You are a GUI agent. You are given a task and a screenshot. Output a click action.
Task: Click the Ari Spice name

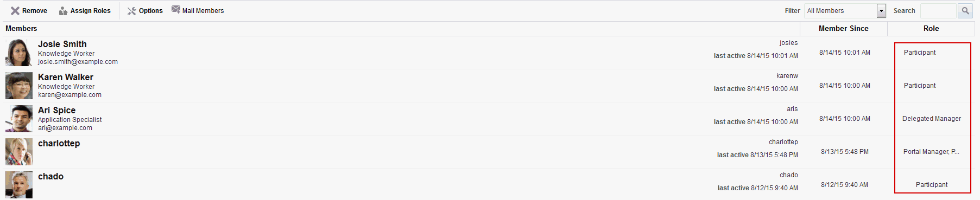coord(57,111)
